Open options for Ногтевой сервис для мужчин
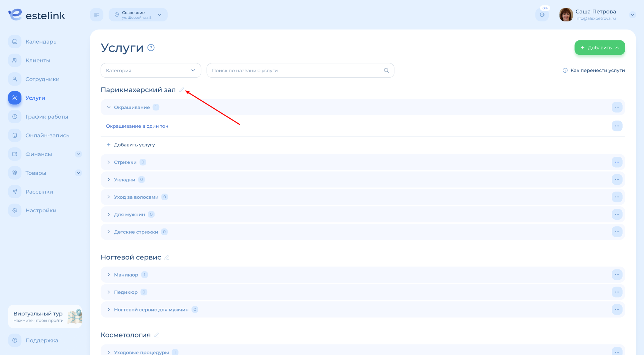Screen dimensions: 644x355 (x=617, y=309)
